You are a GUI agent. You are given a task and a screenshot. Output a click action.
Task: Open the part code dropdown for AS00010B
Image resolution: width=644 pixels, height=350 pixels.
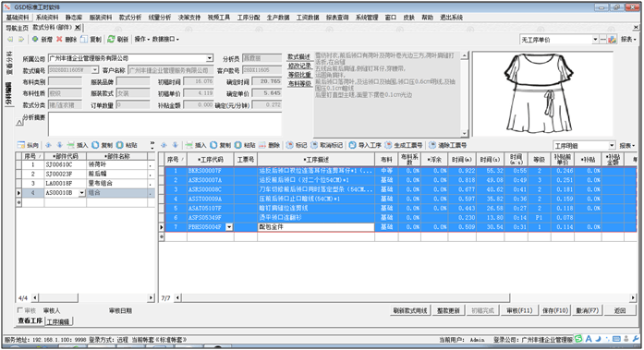click(81, 192)
